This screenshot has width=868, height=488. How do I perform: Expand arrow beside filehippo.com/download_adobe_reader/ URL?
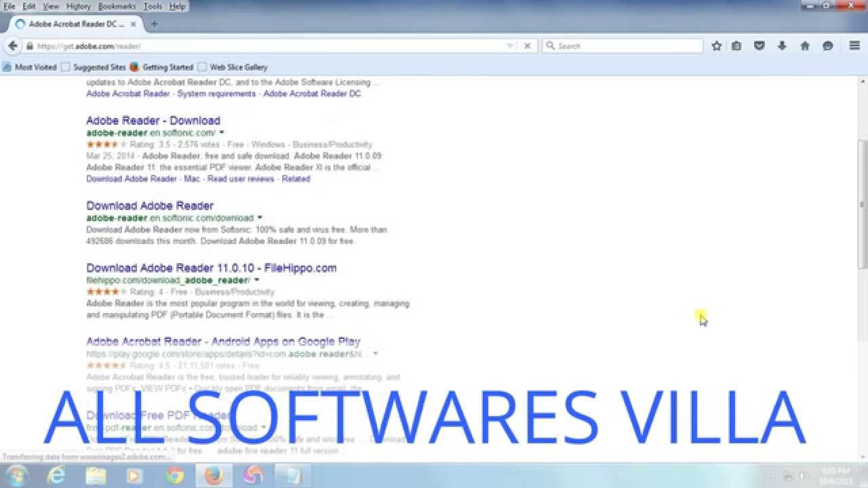pyautogui.click(x=256, y=280)
